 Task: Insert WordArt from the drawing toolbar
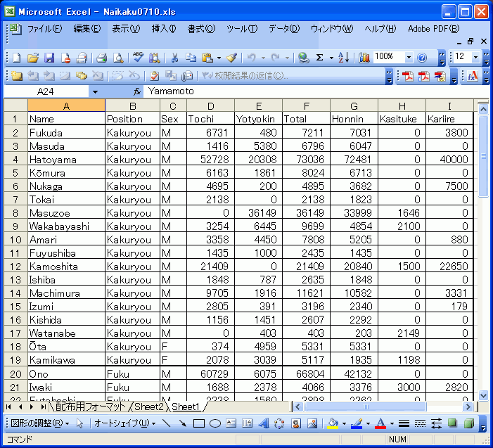pyautogui.click(x=263, y=423)
